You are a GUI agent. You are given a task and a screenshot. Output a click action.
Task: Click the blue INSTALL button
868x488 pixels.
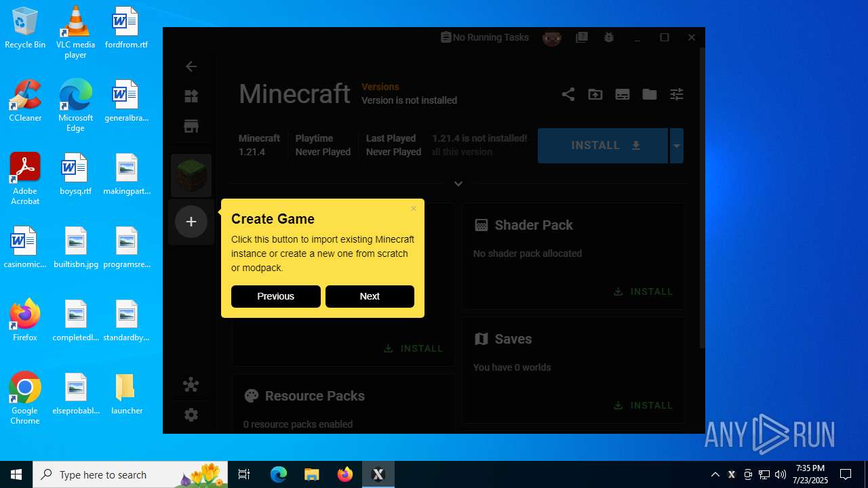point(603,146)
